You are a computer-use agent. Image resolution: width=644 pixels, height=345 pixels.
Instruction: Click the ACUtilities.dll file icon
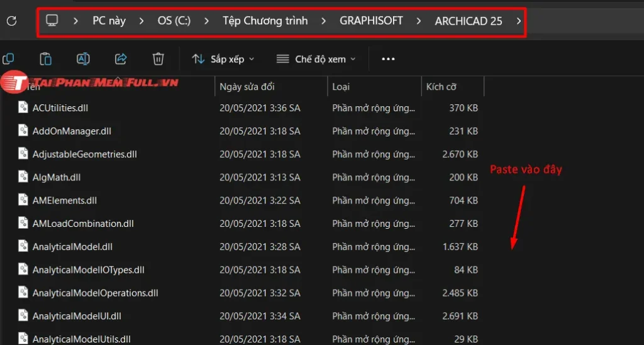pos(23,107)
